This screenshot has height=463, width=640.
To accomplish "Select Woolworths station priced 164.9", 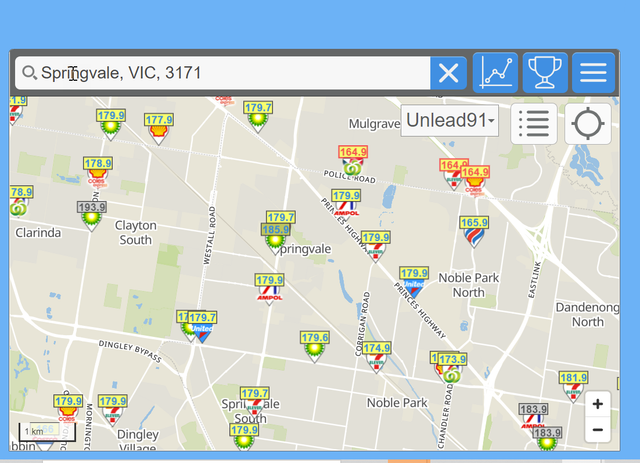I will pyautogui.click(x=353, y=160).
